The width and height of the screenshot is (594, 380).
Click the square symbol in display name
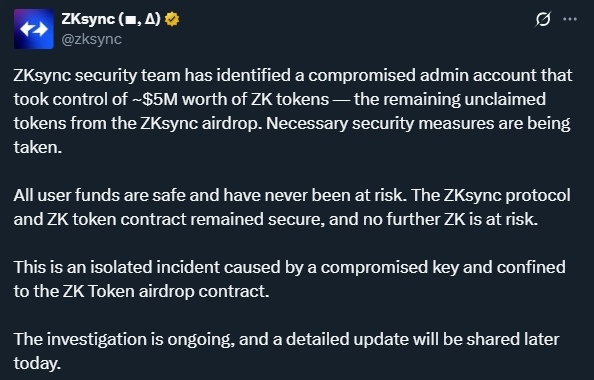click(131, 20)
